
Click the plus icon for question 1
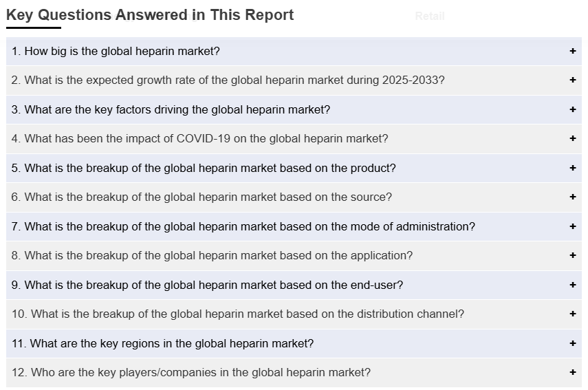pos(572,51)
